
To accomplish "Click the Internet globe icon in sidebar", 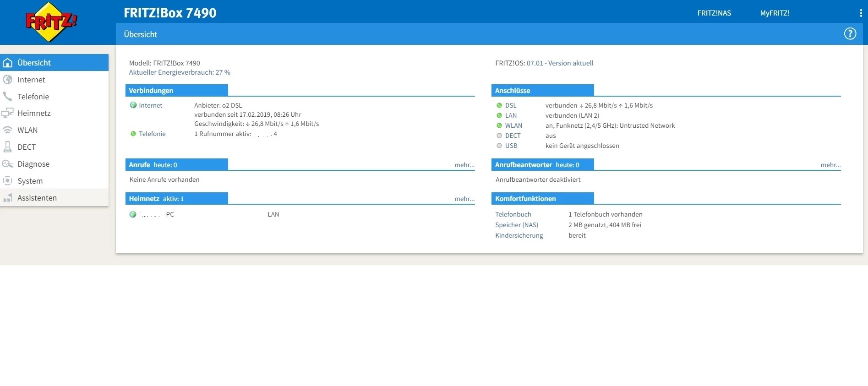I will click(8, 80).
